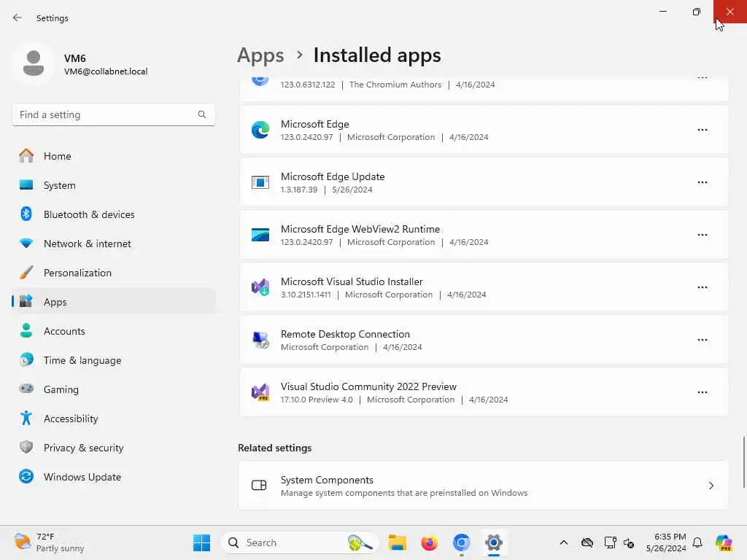
Task: Click the Settings gear on the taskbar
Action: coord(494,542)
